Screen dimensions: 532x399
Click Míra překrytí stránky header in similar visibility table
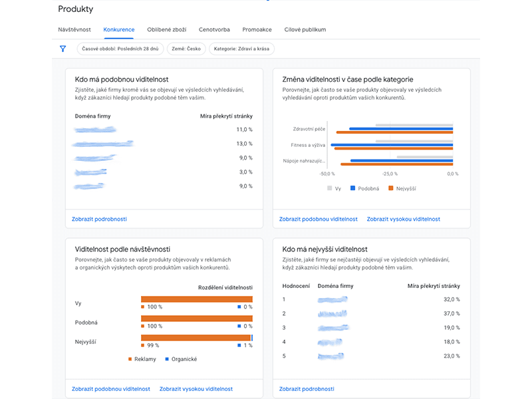tap(226, 116)
